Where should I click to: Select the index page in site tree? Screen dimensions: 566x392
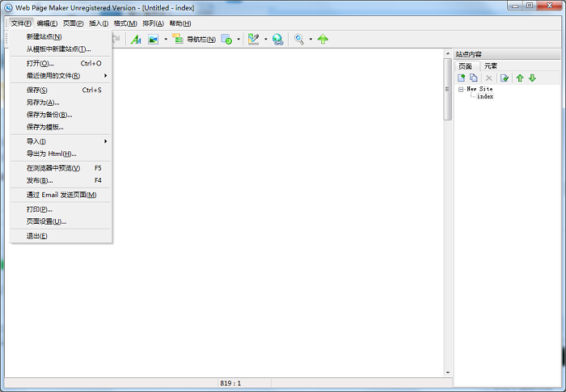click(x=485, y=96)
